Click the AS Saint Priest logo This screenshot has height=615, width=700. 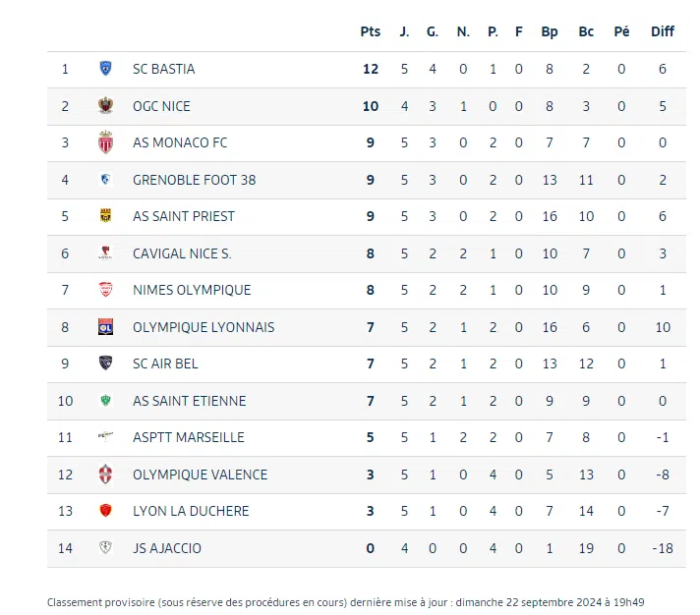(x=105, y=216)
